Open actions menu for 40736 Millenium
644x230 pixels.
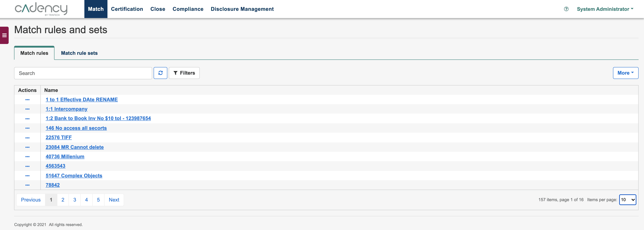click(27, 156)
